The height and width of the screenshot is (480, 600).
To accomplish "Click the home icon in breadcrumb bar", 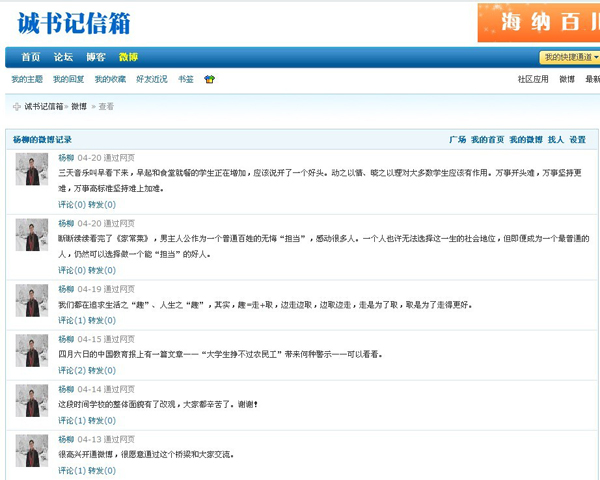I will pos(16,106).
